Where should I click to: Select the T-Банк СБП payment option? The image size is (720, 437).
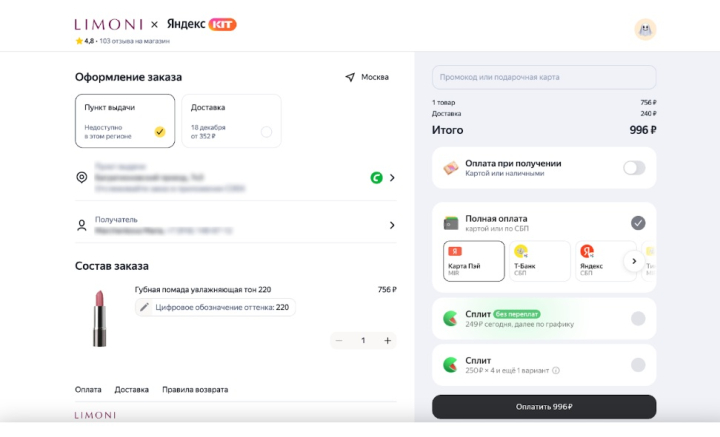tap(539, 260)
